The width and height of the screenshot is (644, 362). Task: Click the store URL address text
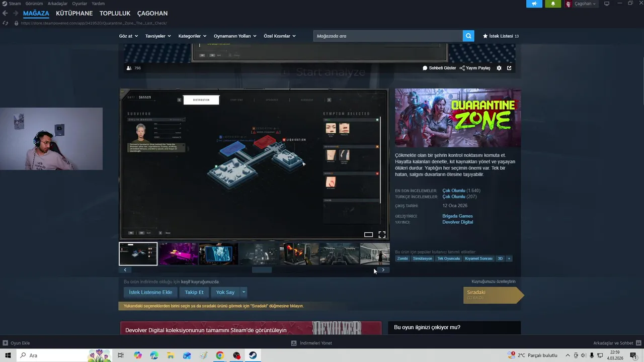pos(94,23)
